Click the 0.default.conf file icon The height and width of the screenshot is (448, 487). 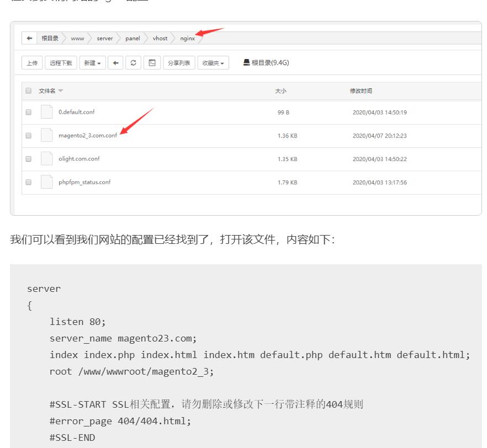(x=47, y=112)
